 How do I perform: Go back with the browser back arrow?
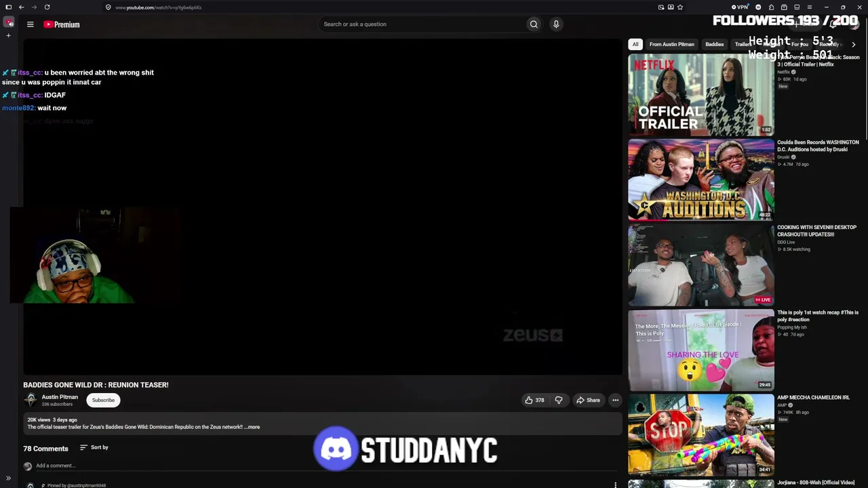[x=21, y=7]
